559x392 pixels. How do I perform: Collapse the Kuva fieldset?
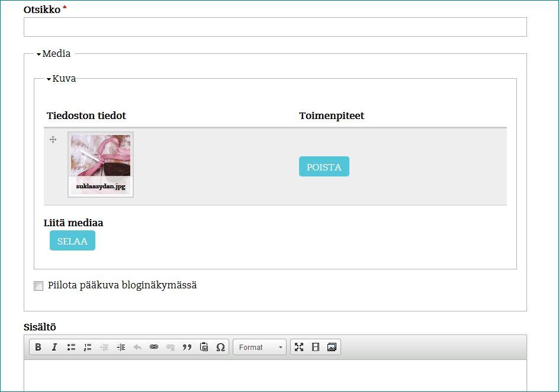(x=63, y=79)
